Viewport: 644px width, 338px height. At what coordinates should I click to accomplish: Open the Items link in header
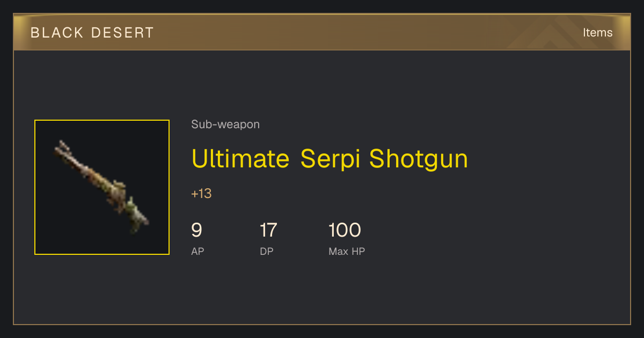(597, 32)
